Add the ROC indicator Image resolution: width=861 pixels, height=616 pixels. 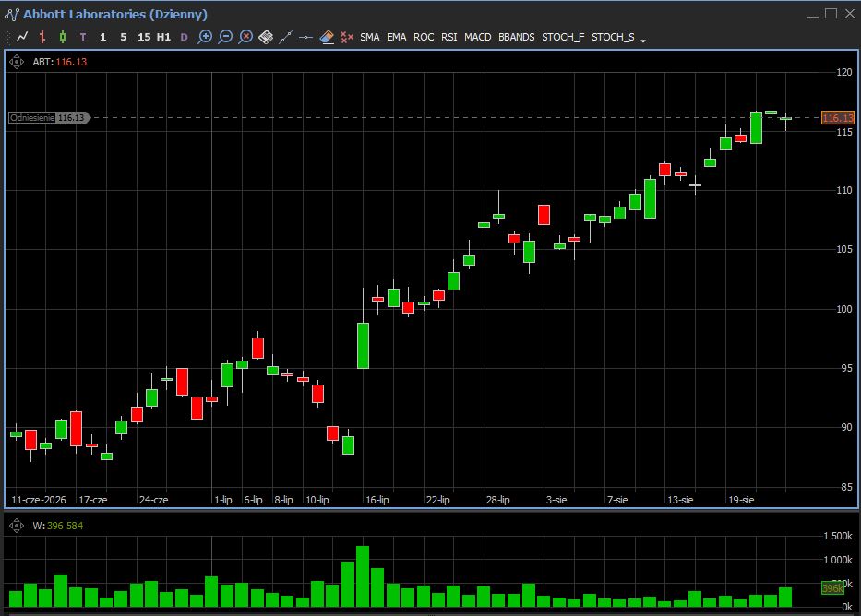(424, 37)
